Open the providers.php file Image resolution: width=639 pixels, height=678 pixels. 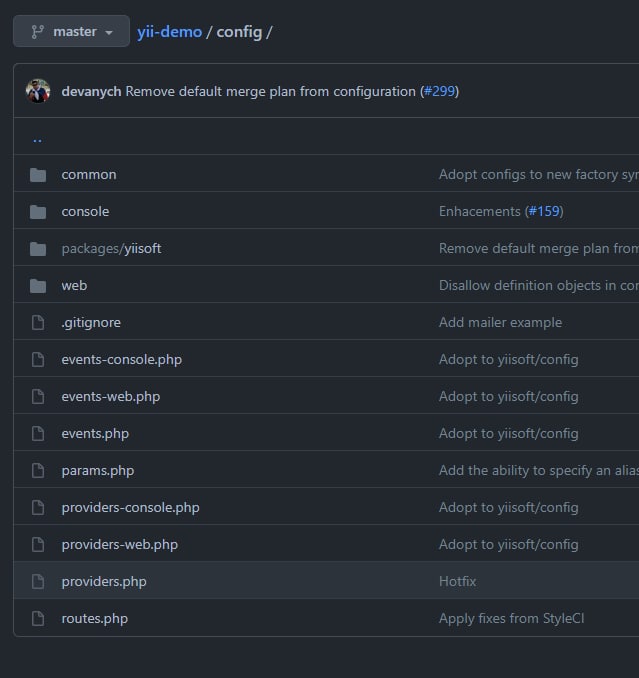(x=104, y=582)
